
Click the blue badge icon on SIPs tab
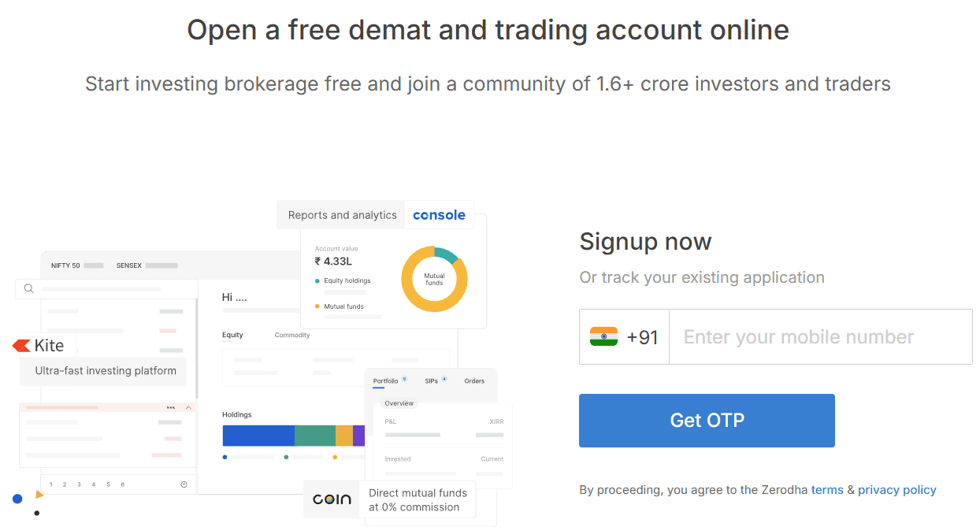pos(444,380)
